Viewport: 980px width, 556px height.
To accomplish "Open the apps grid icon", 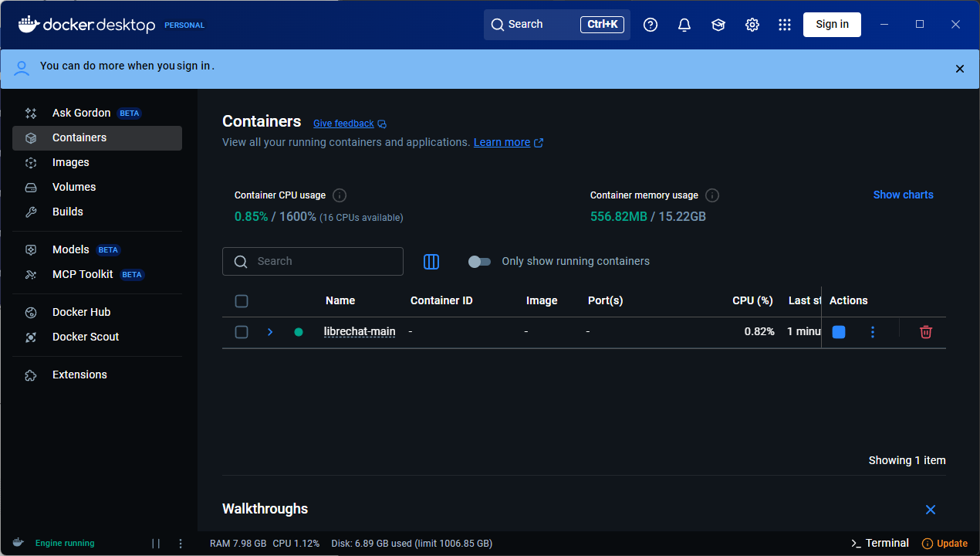I will [x=785, y=25].
